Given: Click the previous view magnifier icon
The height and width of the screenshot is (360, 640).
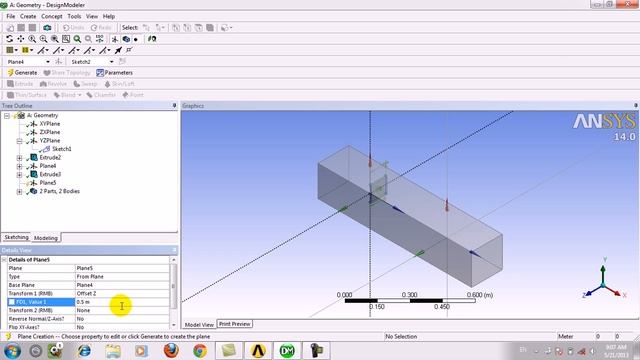Looking at the screenshot, I should 88,39.
